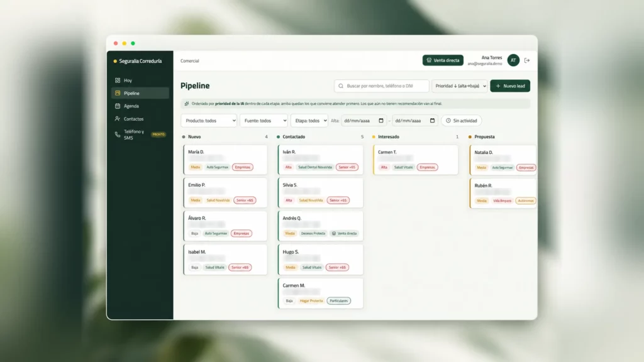Open the end date calendar picker icon
This screenshot has height=362, width=644.
coord(432,121)
